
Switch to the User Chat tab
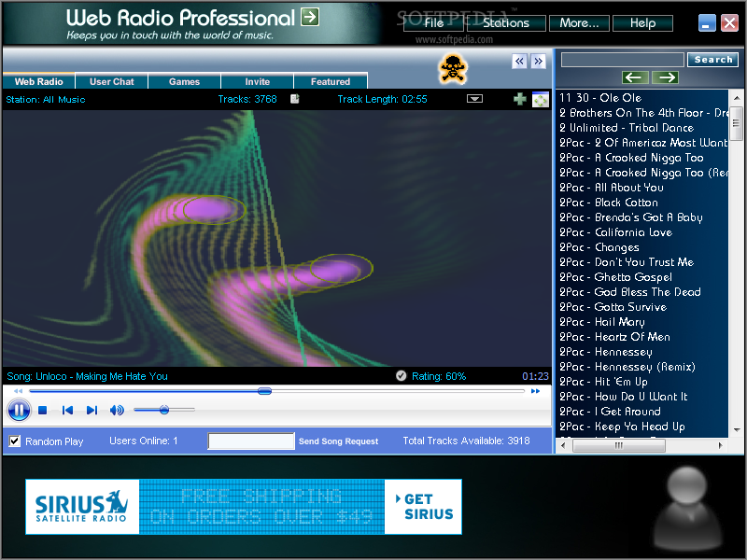[x=111, y=81]
